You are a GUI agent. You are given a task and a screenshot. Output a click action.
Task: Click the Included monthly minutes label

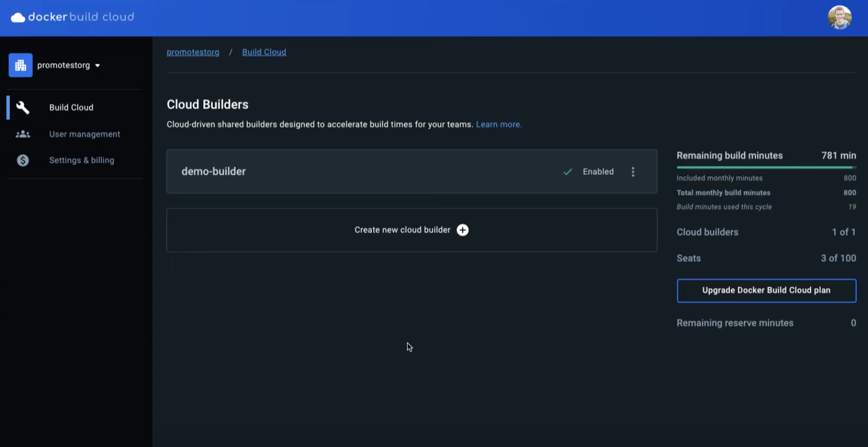720,178
